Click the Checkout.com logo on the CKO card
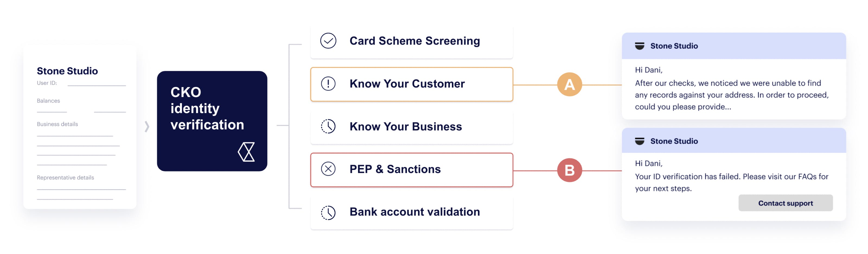Image resolution: width=868 pixels, height=254 pixels. pos(246,152)
